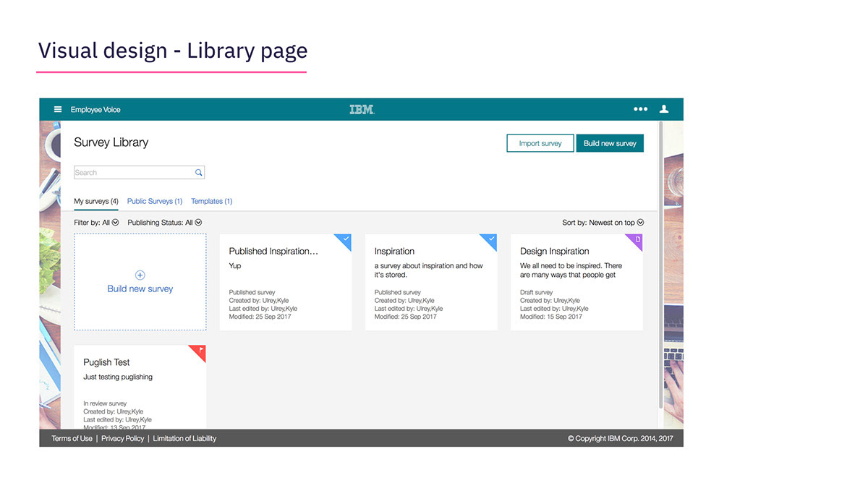Open the Inspiration survey card title
Viewport: 868px width, 488px height.
click(394, 252)
